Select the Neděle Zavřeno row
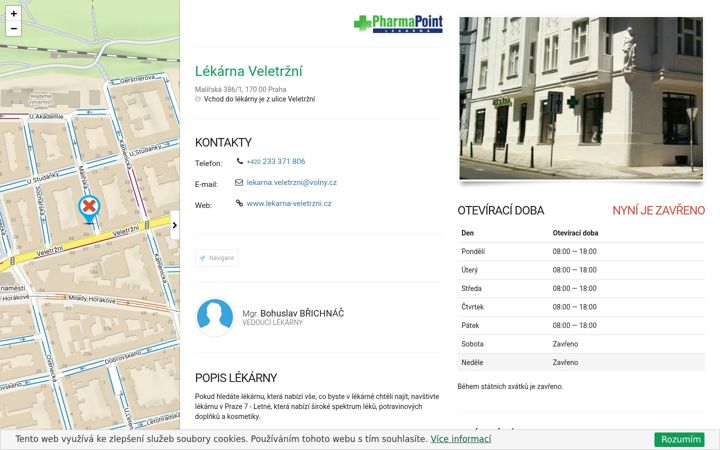Screen dimensions: 720x450 (581, 362)
